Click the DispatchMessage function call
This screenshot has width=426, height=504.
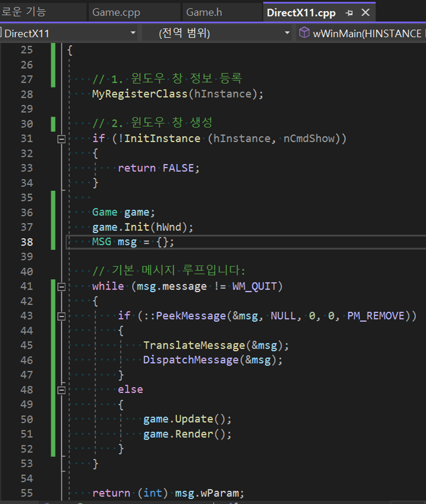pyautogui.click(x=191, y=360)
